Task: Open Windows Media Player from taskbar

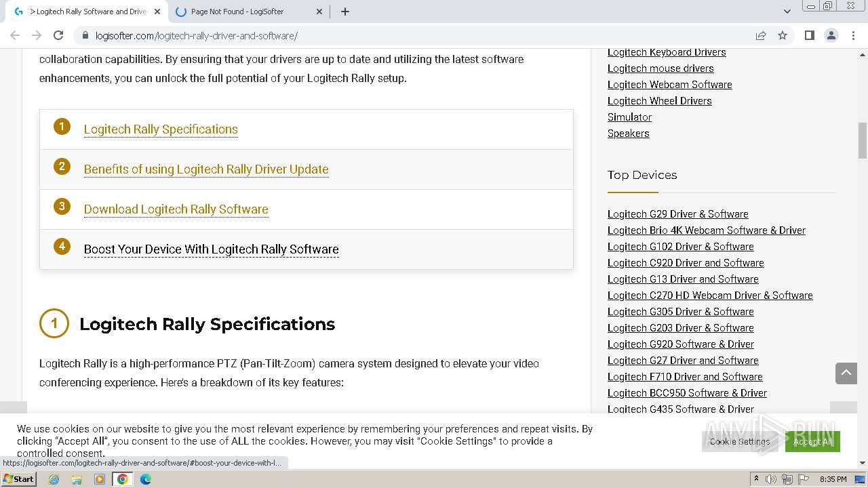Action: (x=100, y=479)
